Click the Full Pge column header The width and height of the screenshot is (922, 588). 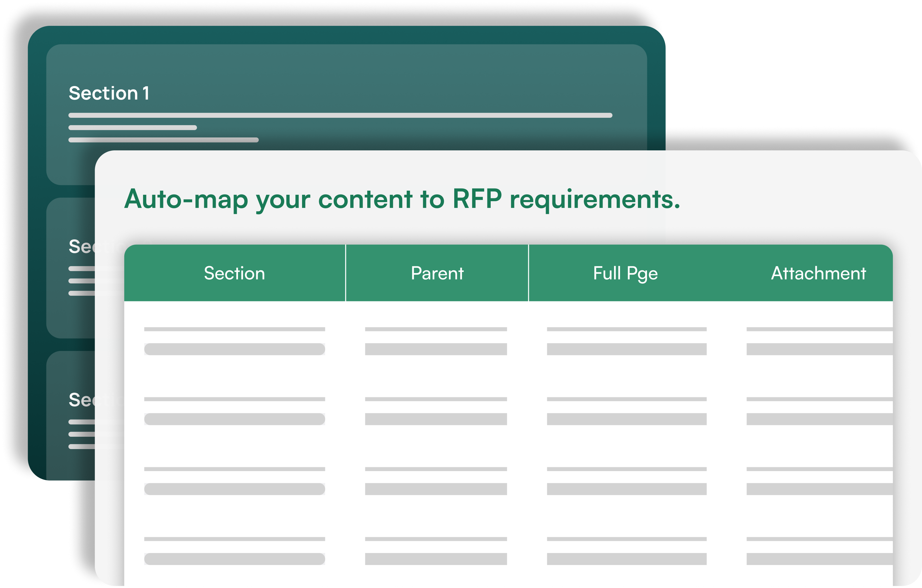(625, 273)
